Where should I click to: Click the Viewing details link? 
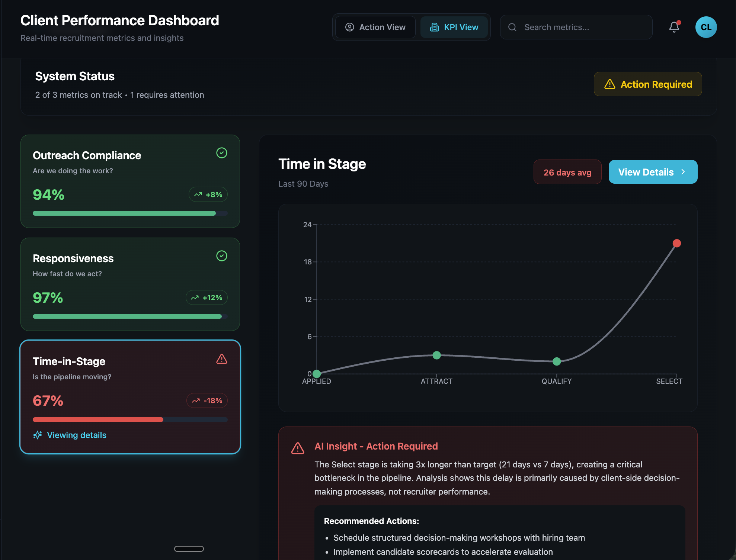point(76,435)
